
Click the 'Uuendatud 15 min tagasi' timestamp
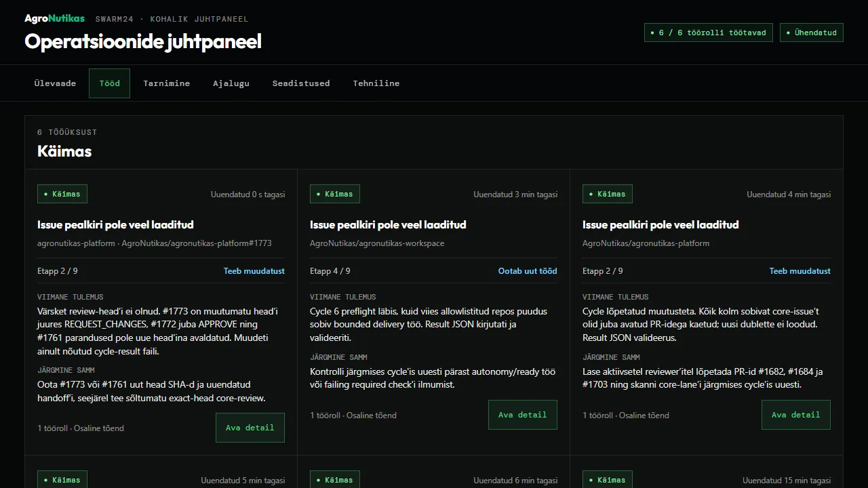(787, 481)
